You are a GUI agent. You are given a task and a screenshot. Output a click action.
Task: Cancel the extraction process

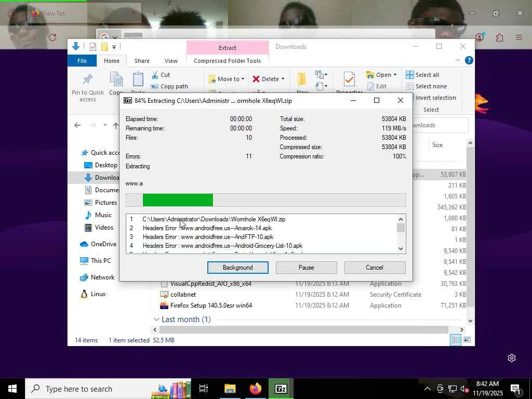coord(375,268)
